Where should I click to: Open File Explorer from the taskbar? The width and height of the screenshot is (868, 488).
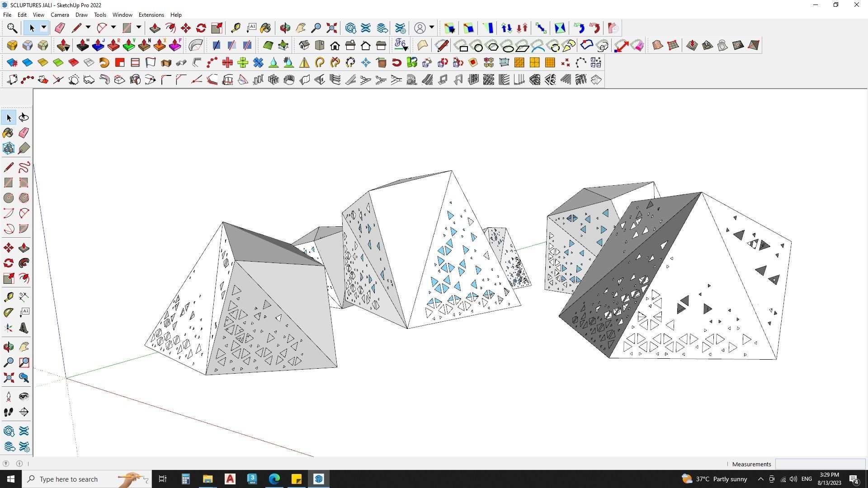pos(208,479)
